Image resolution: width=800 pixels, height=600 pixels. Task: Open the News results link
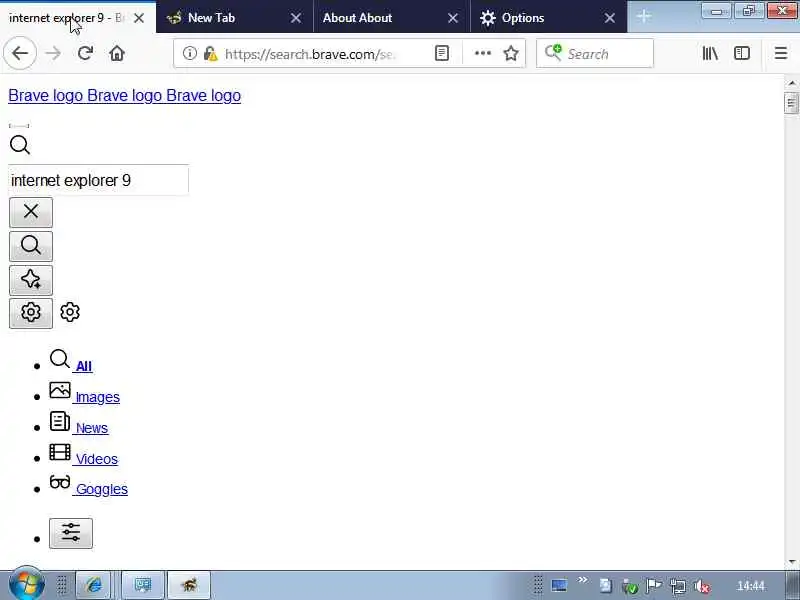[x=92, y=428]
